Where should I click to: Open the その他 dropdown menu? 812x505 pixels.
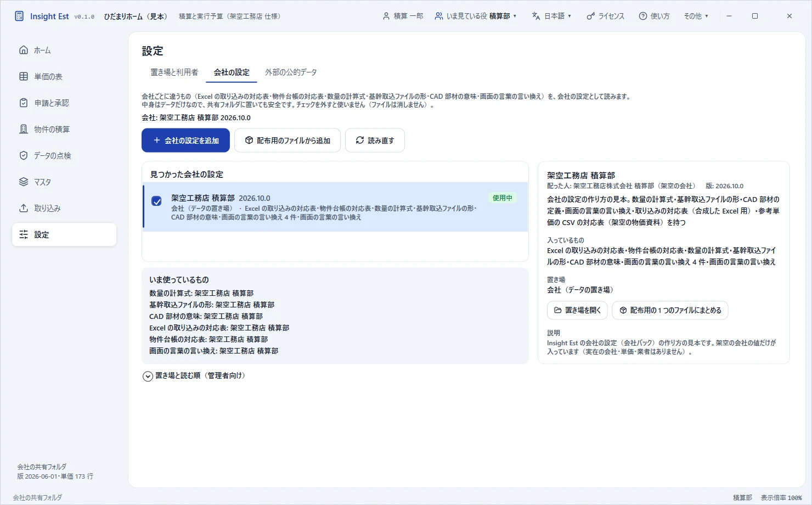coord(696,16)
